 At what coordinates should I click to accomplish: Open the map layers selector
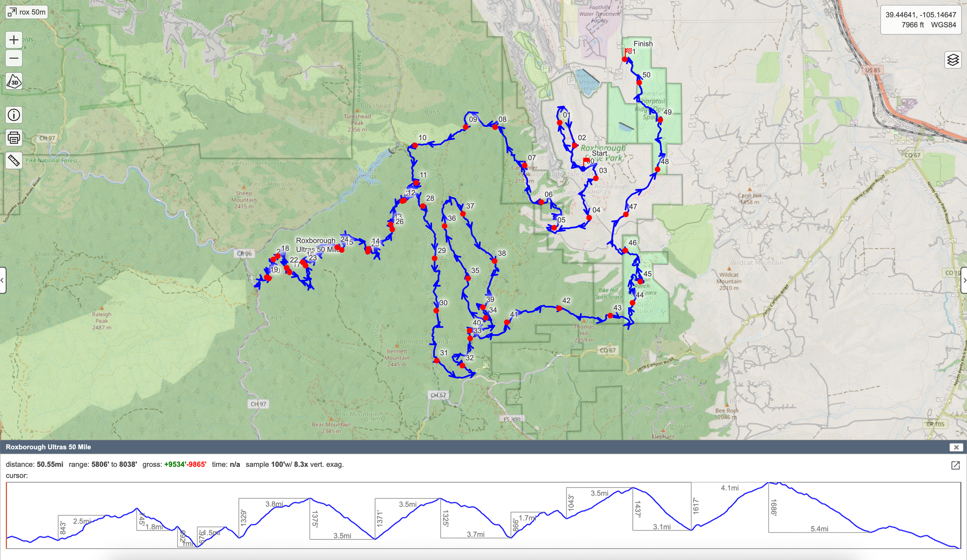coord(953,59)
